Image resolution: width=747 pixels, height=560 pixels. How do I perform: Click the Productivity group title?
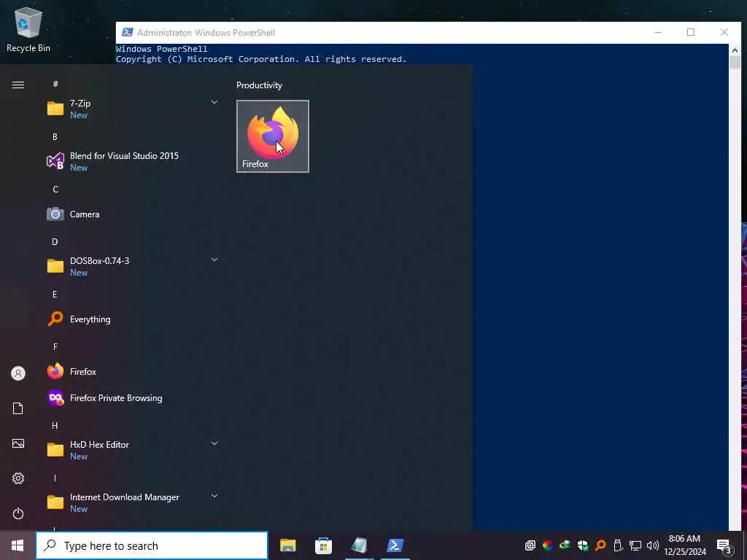pyautogui.click(x=259, y=85)
